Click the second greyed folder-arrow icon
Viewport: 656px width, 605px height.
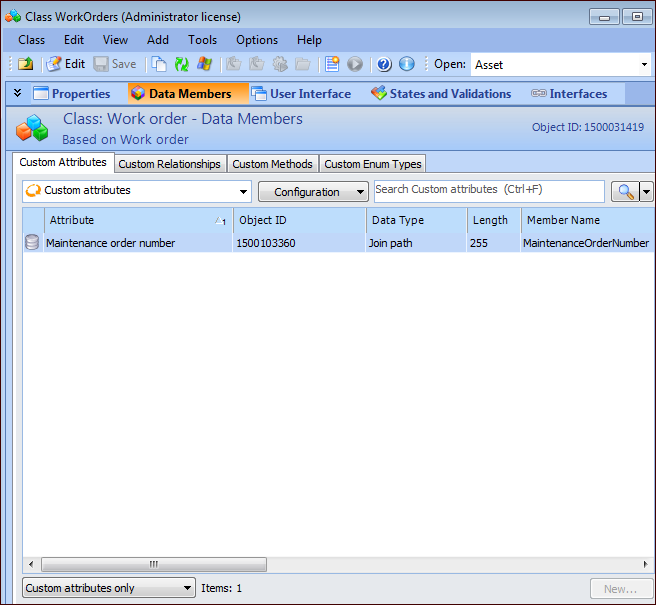(257, 64)
